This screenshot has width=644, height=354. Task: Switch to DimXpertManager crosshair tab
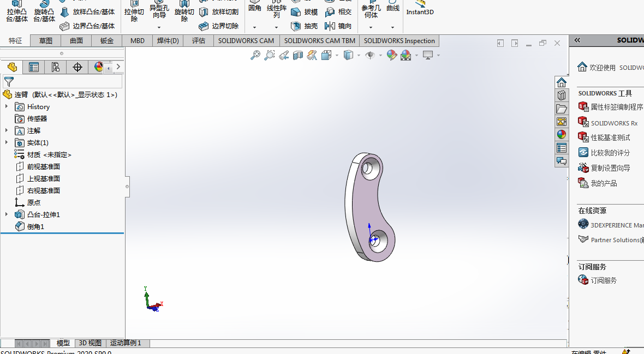[77, 67]
